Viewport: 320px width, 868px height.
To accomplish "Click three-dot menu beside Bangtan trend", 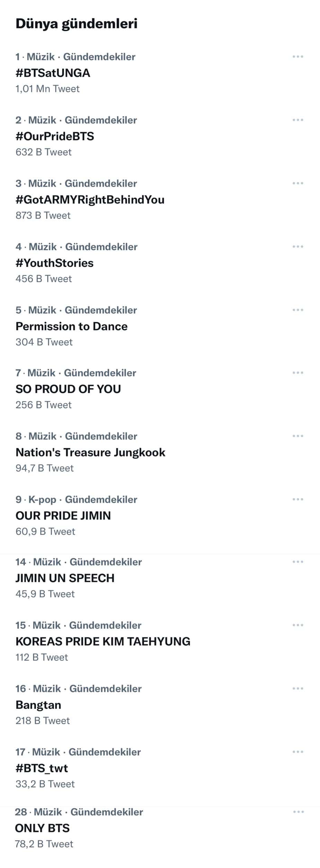I will [297, 689].
